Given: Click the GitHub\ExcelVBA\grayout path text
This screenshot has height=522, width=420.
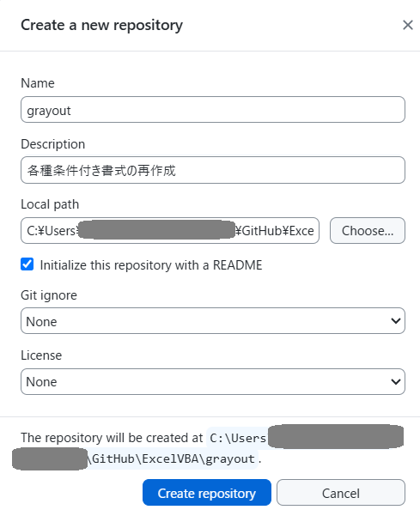Looking at the screenshot, I should [173, 459].
